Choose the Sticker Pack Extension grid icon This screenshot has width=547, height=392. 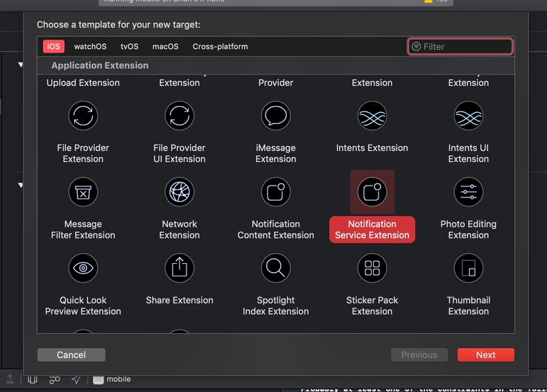click(x=372, y=268)
